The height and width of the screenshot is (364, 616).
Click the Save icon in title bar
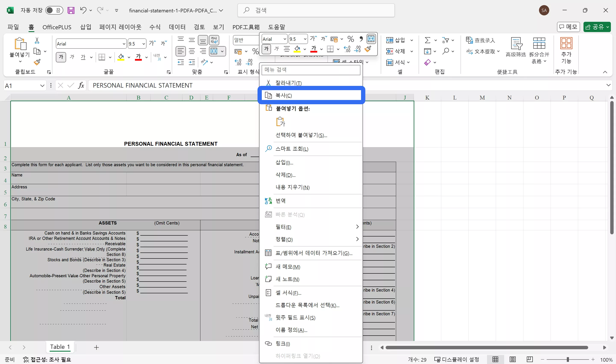pyautogui.click(x=71, y=10)
